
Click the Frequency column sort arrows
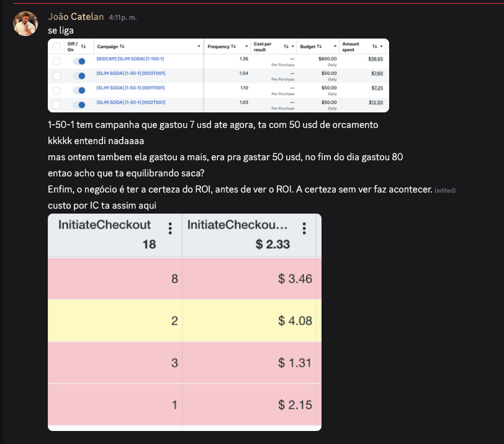tap(233, 47)
